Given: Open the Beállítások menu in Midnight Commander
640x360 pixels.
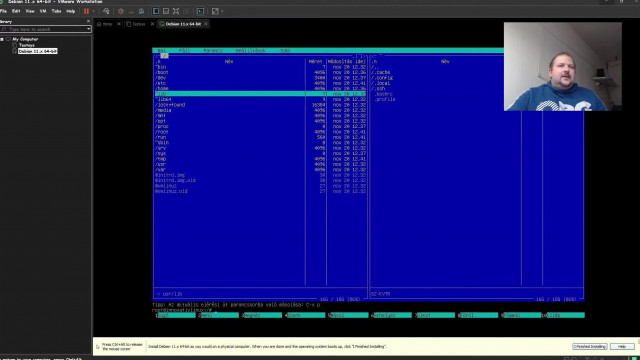Looking at the screenshot, I should 251,51.
